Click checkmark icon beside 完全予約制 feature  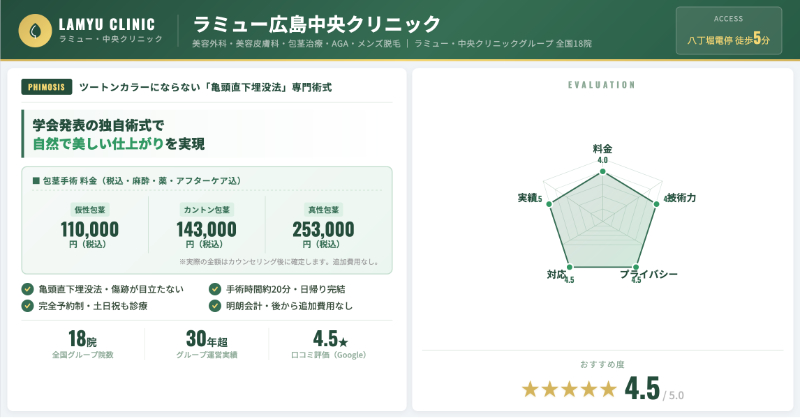[27, 305]
